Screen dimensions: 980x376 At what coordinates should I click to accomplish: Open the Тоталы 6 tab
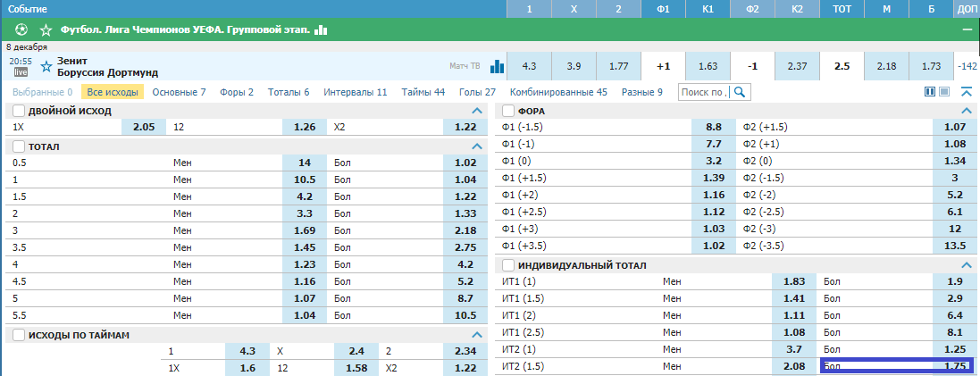[x=289, y=92]
